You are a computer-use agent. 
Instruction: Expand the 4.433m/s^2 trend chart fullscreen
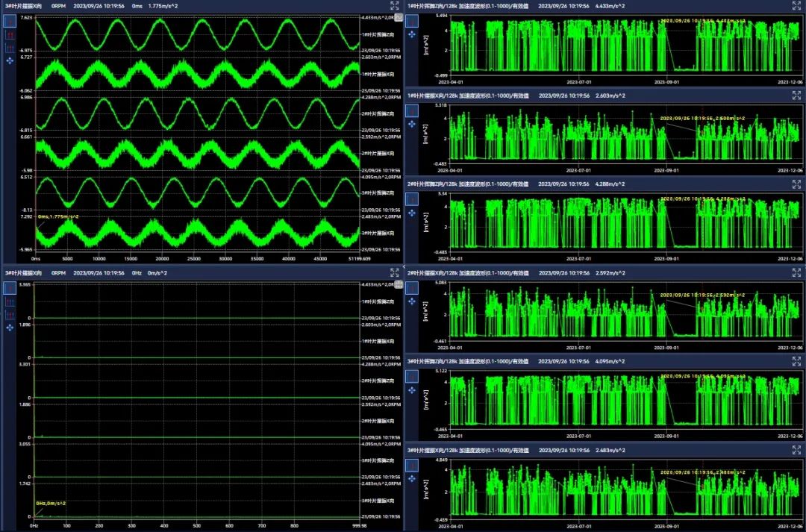click(x=796, y=5)
